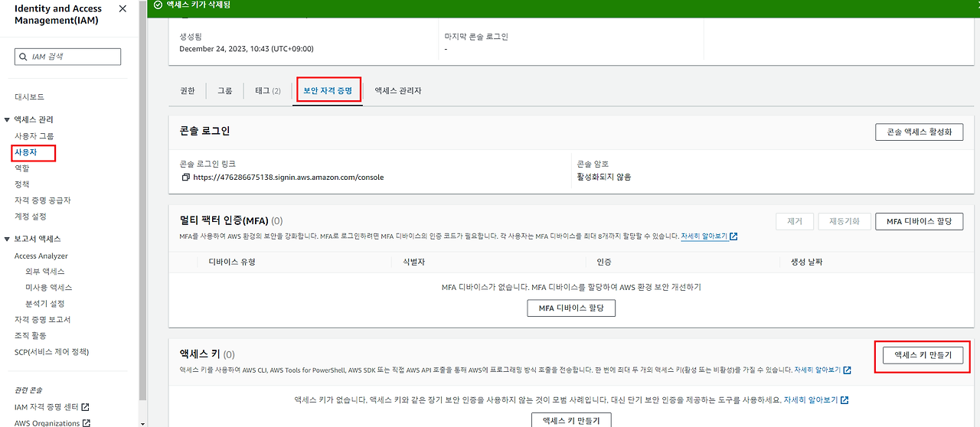The height and width of the screenshot is (427, 980).
Task: Open 대시보드 in the sidebar
Action: [29, 97]
